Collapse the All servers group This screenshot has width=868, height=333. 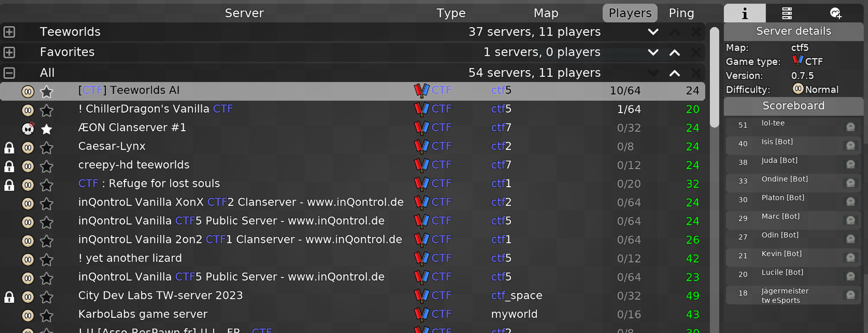tap(9, 73)
